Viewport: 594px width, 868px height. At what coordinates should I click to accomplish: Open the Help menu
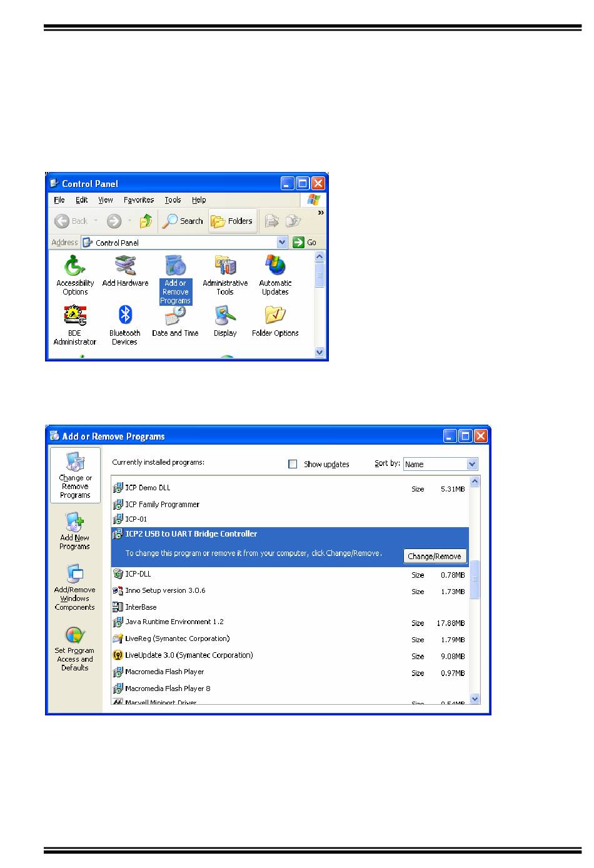(x=199, y=200)
